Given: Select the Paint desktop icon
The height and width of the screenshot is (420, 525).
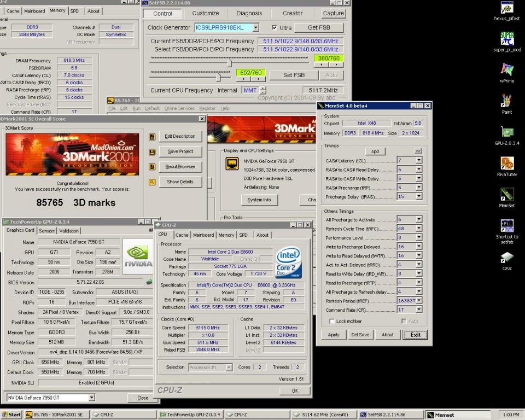Looking at the screenshot, I should click(x=507, y=101).
